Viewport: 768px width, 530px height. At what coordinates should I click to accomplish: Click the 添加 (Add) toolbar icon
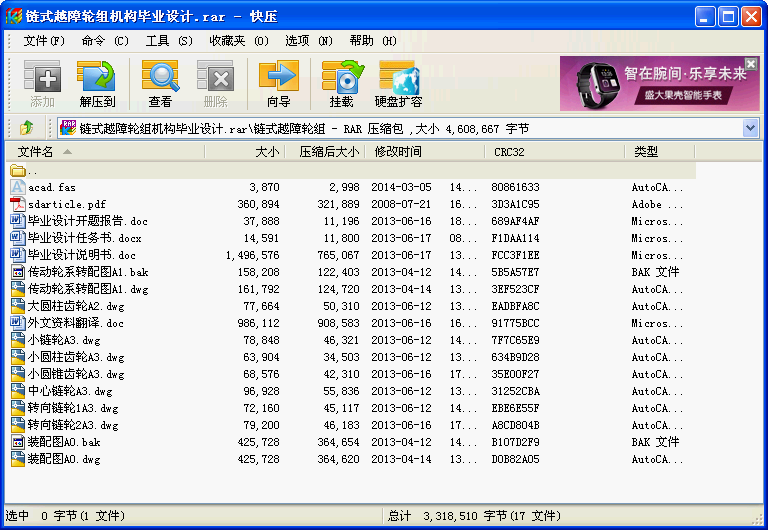[42, 83]
